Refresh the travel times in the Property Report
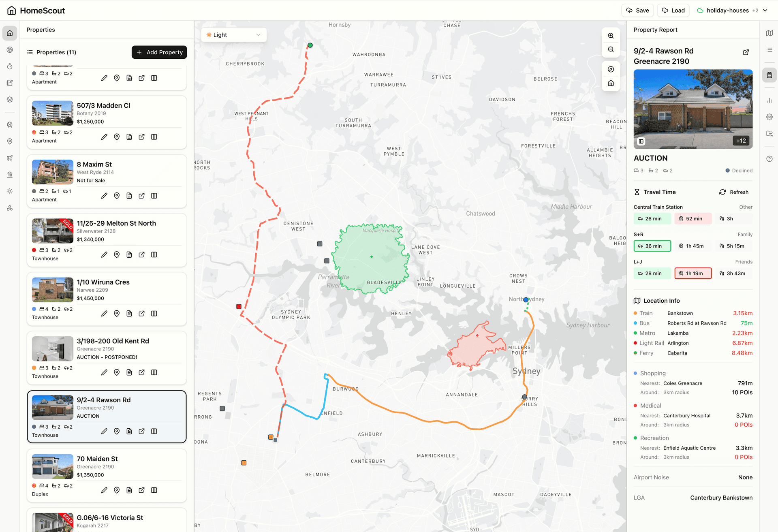 pos(734,192)
